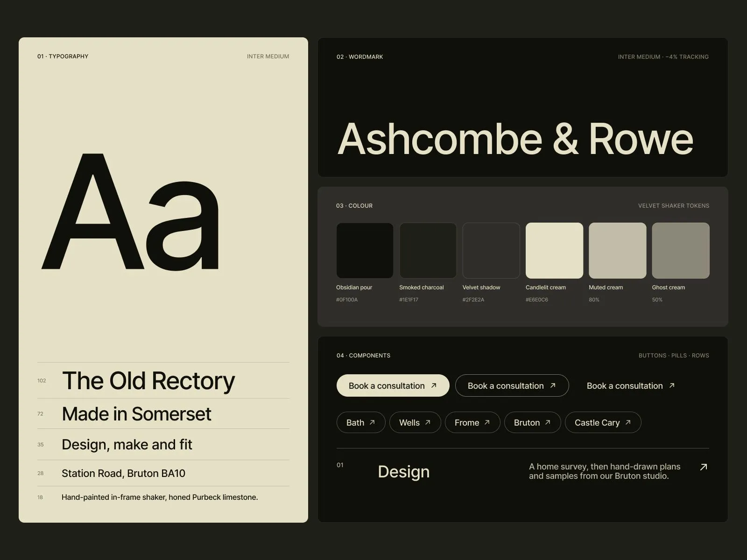Pick the Smoked charcoal colour swatch
Viewport: 747px width, 560px height.
click(428, 251)
